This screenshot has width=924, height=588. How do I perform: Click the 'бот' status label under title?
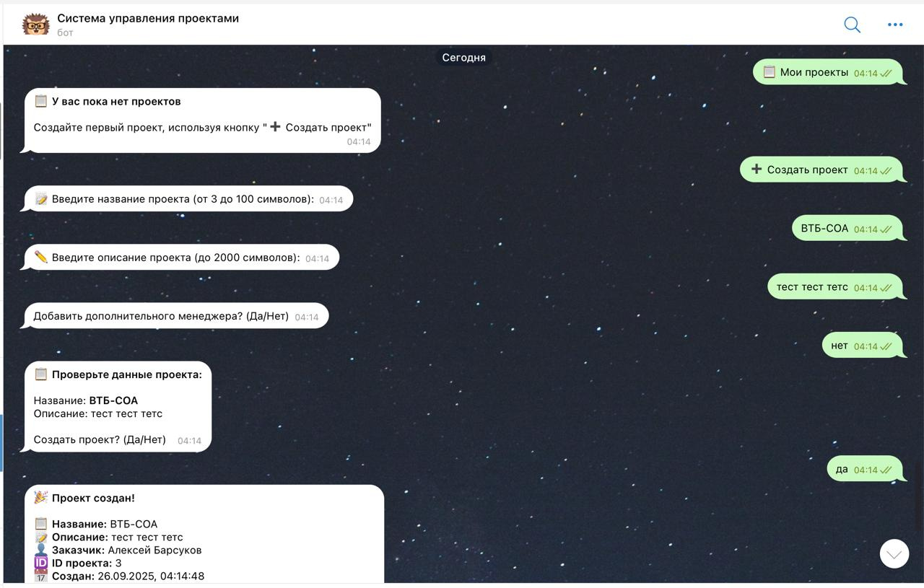tap(65, 32)
